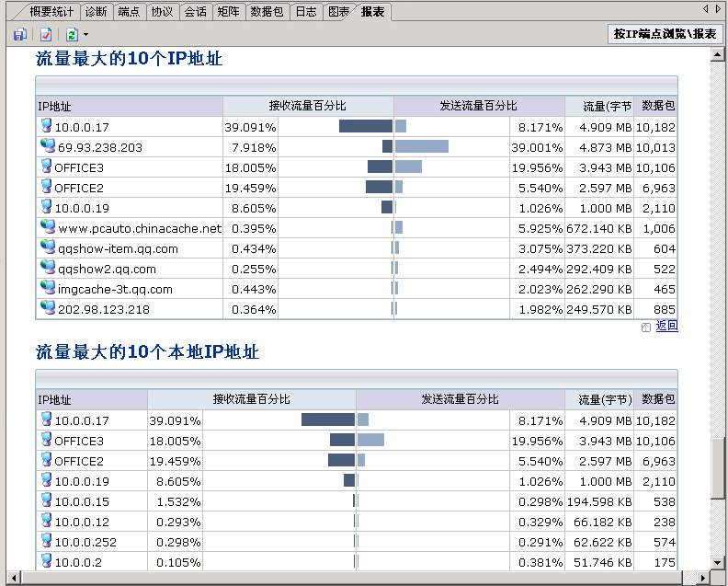This screenshot has width=728, height=586.
Task: Click 数据包 header in local table
Action: pyautogui.click(x=655, y=399)
